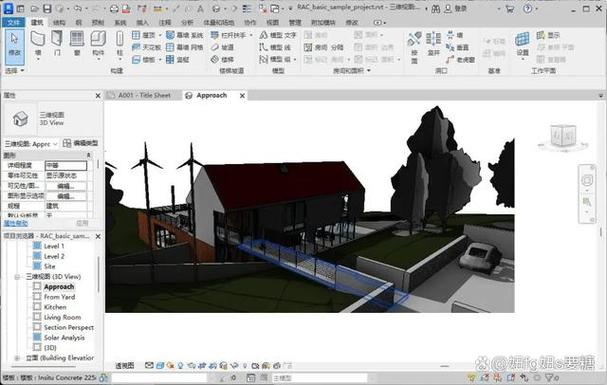Toggle Select Elements by Face in status bar
Screen dimensions: 607x385
pos(511,377)
